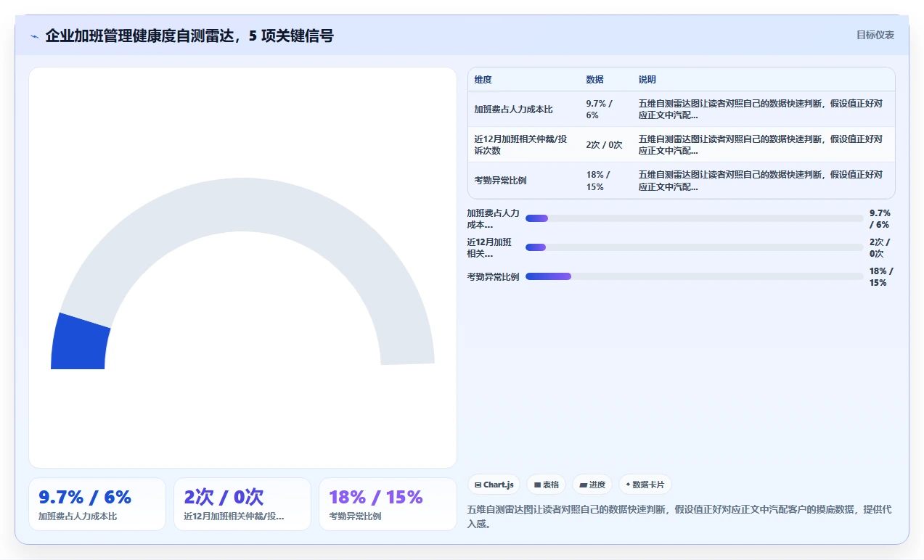The image size is (924, 560).
Task: Click the Chart.js tag chip
Action: click(x=494, y=485)
